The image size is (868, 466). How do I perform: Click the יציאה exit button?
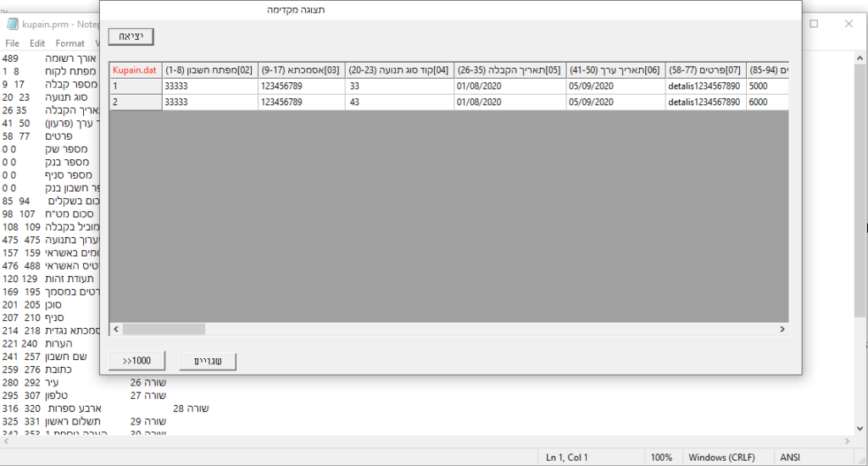[131, 36]
